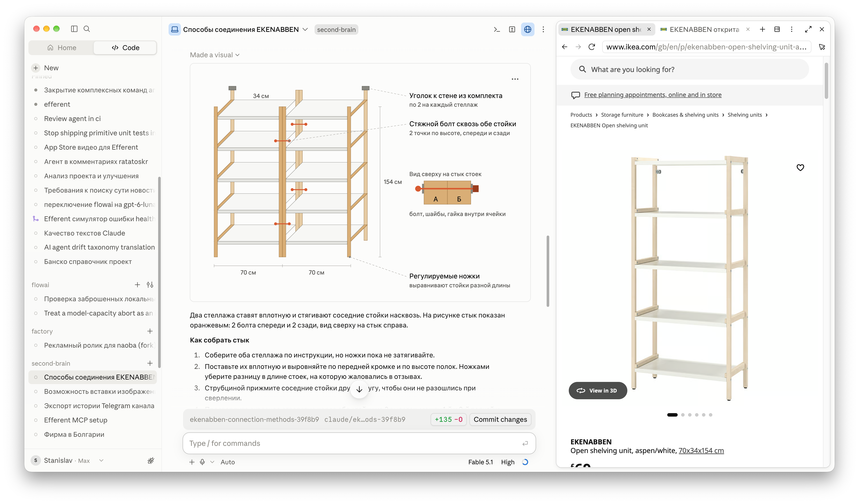This screenshot has height=504, width=859.
Task: Focus IKEA What are you looking for search
Action: 689,70
